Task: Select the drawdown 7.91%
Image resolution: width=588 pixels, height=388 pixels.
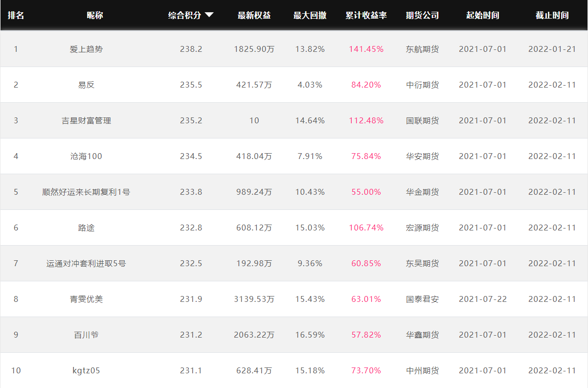Action: (310, 156)
